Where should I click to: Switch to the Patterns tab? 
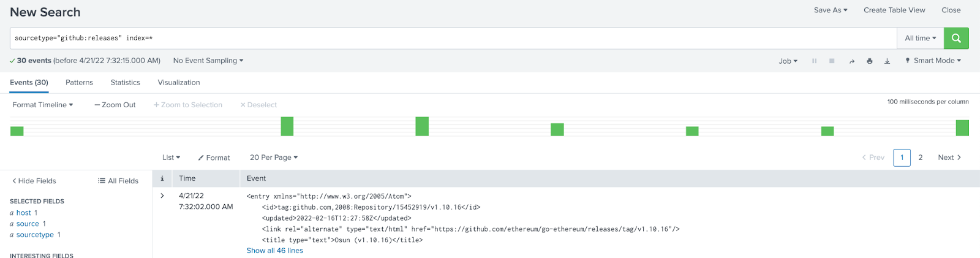tap(79, 82)
